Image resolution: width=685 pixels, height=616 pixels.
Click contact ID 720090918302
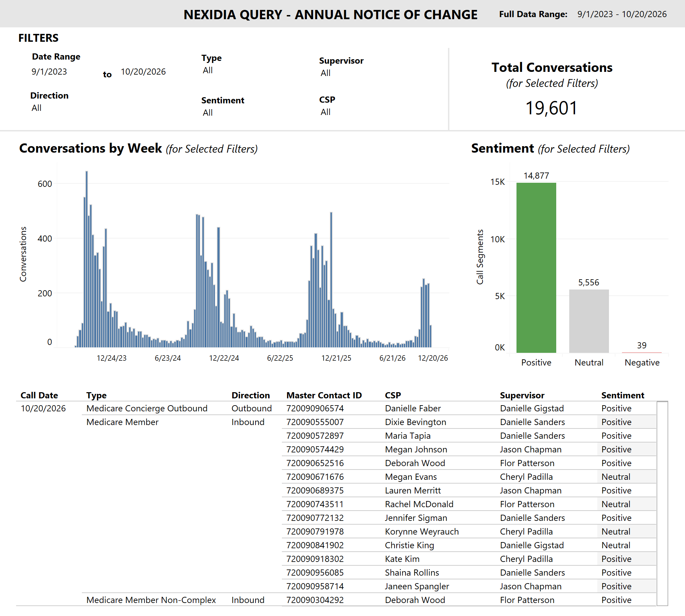[x=315, y=559]
